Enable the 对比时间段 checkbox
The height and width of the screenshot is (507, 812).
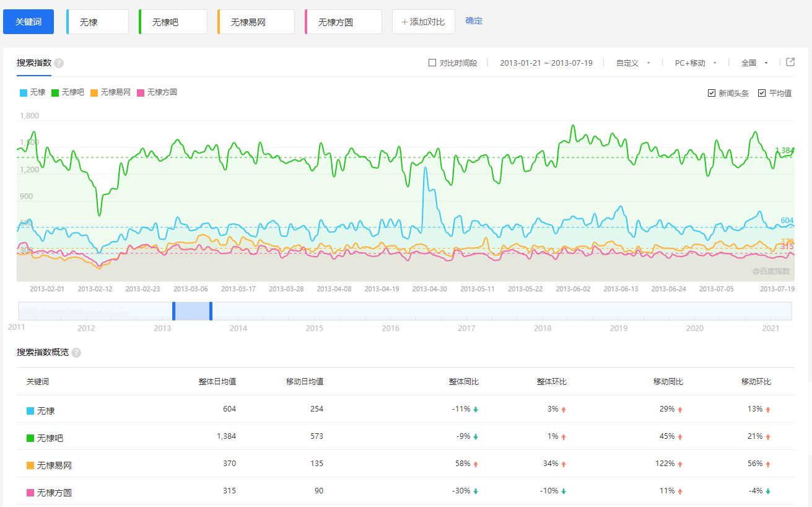pos(432,63)
